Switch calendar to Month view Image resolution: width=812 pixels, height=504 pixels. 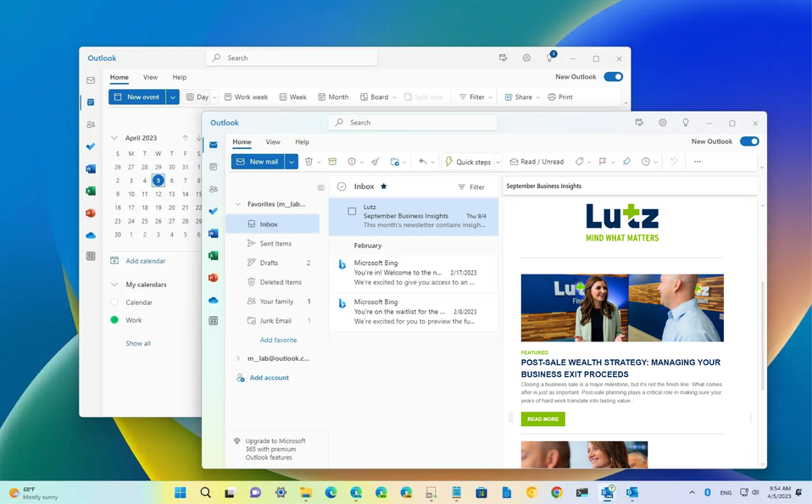coord(333,97)
